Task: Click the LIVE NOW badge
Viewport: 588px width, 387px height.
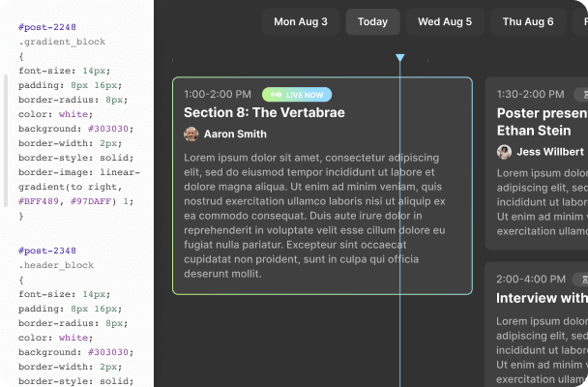Action: coord(298,95)
